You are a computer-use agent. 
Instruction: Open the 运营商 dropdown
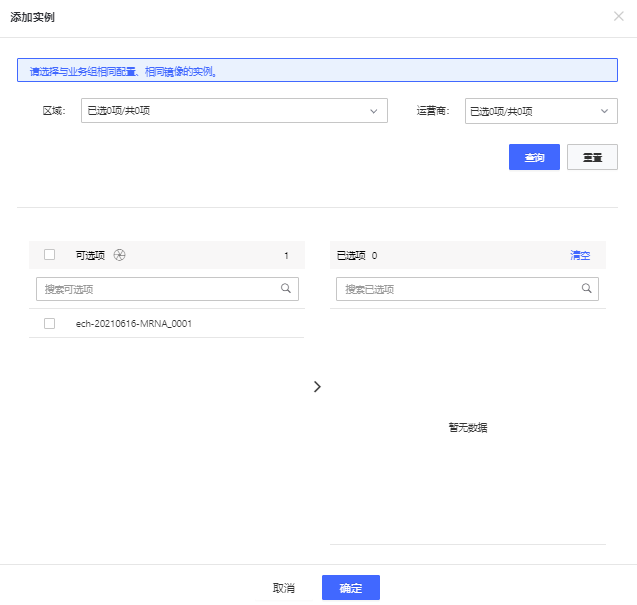click(541, 111)
